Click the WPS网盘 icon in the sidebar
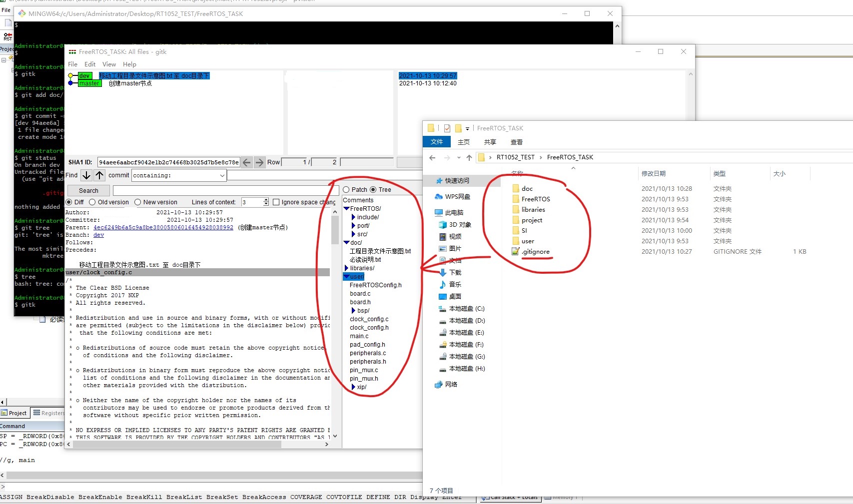This screenshot has width=853, height=504. [438, 196]
